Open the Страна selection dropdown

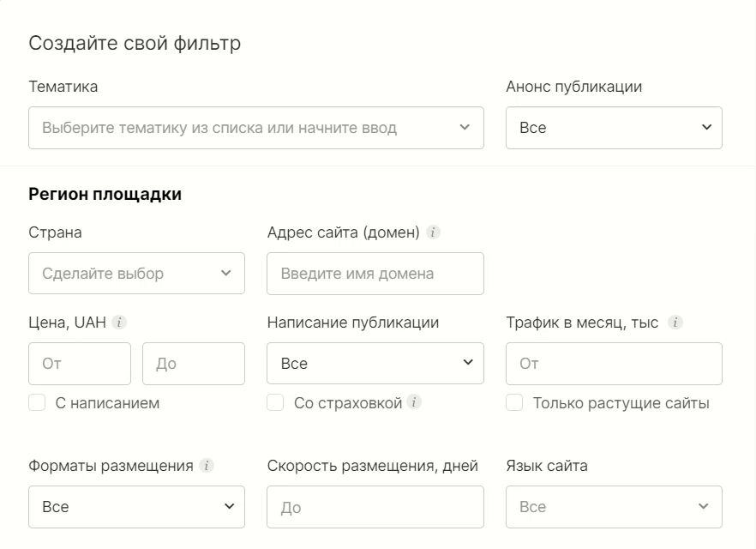coord(136,273)
